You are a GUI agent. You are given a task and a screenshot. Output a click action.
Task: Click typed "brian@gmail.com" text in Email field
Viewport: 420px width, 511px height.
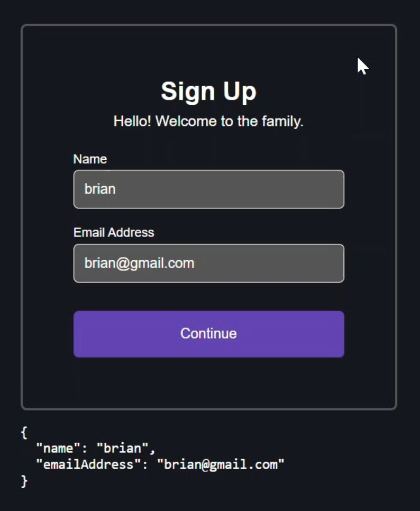139,263
